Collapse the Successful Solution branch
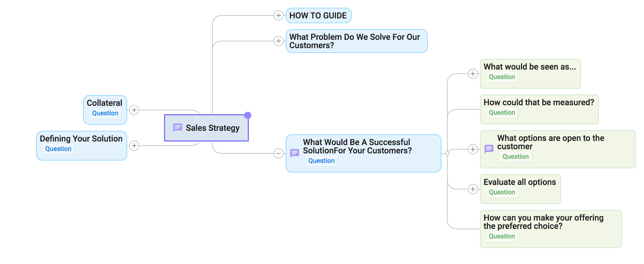The width and height of the screenshot is (644, 264). click(x=278, y=153)
